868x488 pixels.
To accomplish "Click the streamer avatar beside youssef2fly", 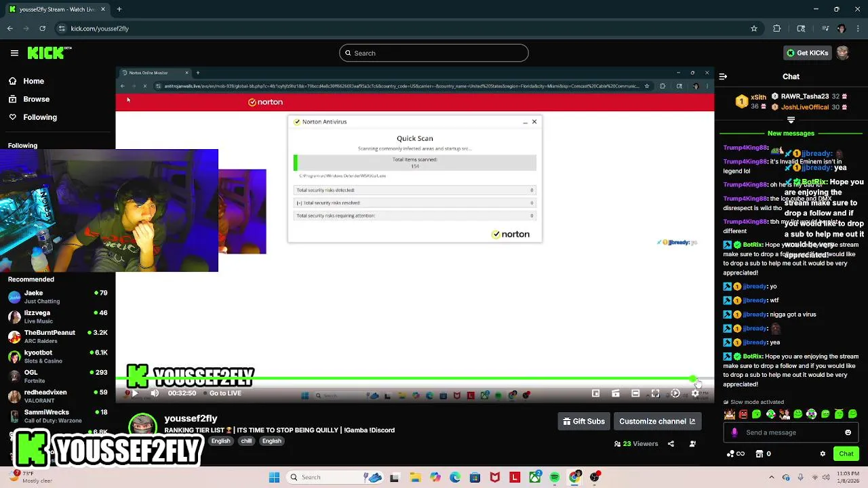I will (142, 424).
